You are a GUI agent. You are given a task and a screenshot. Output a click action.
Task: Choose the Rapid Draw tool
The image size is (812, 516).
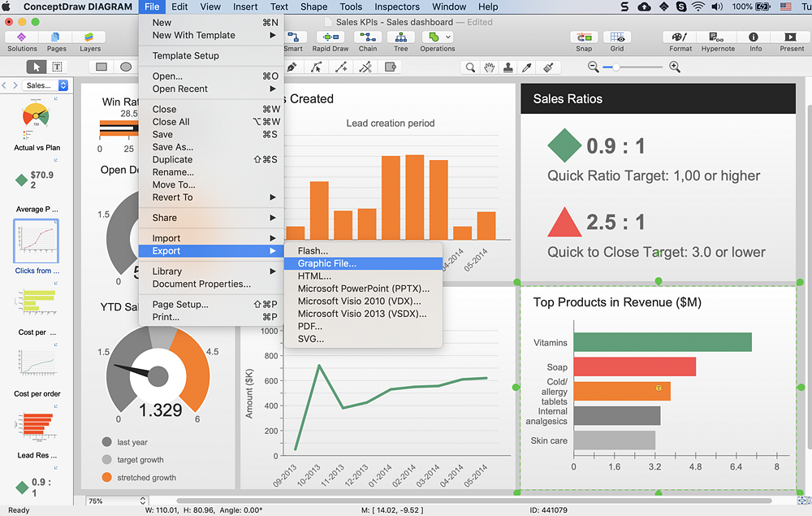(x=330, y=41)
